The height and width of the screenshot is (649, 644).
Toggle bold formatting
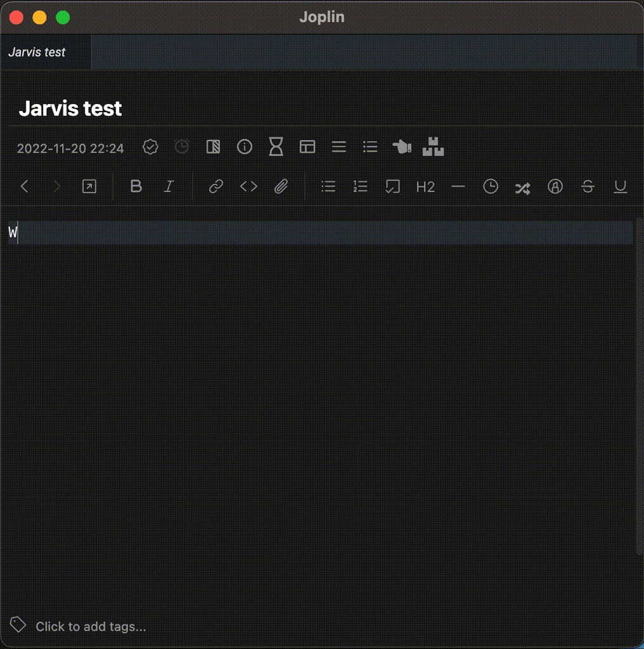coord(136,186)
